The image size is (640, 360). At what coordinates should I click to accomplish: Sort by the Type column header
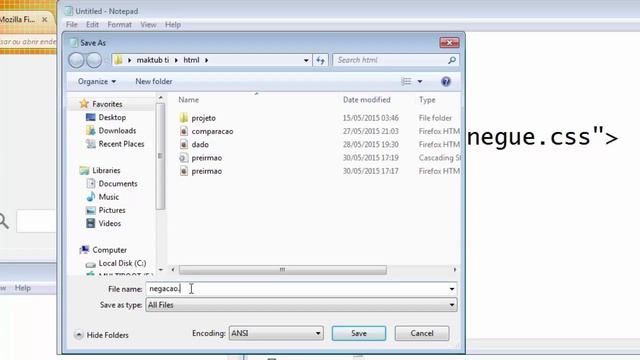(427, 100)
